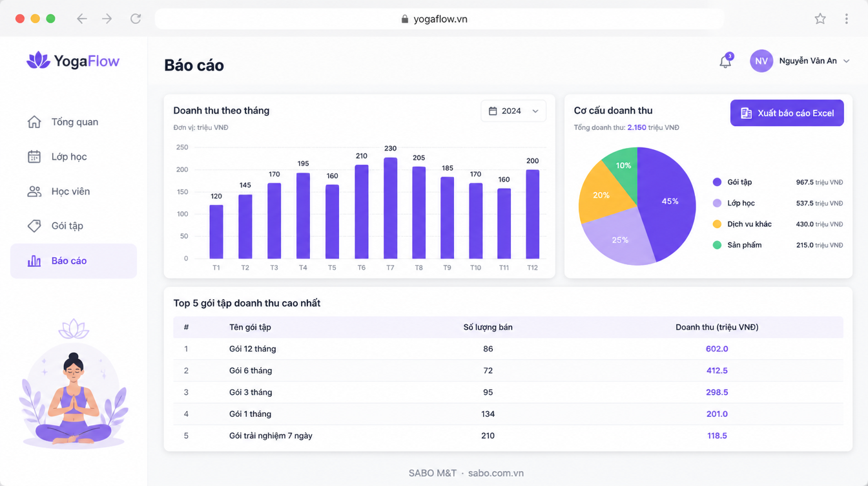
Task: Bookmark page with the star icon
Action: point(820,19)
